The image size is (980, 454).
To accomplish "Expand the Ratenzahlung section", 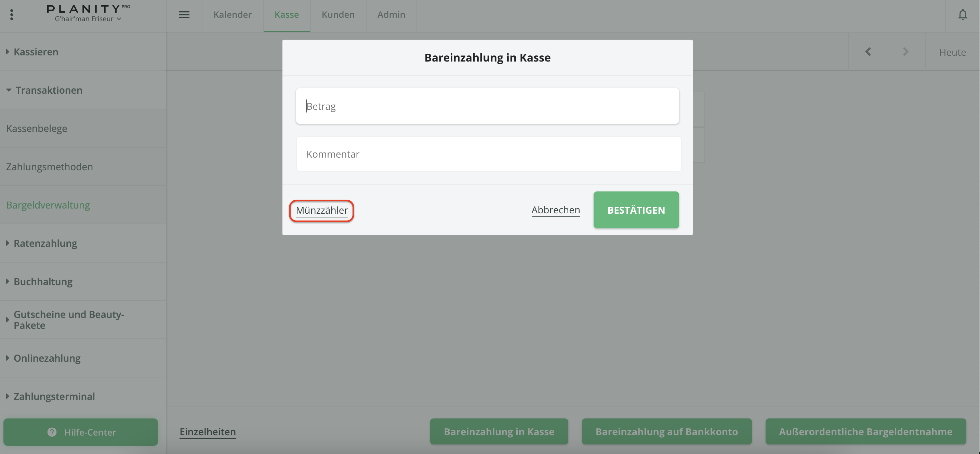I will [45, 243].
